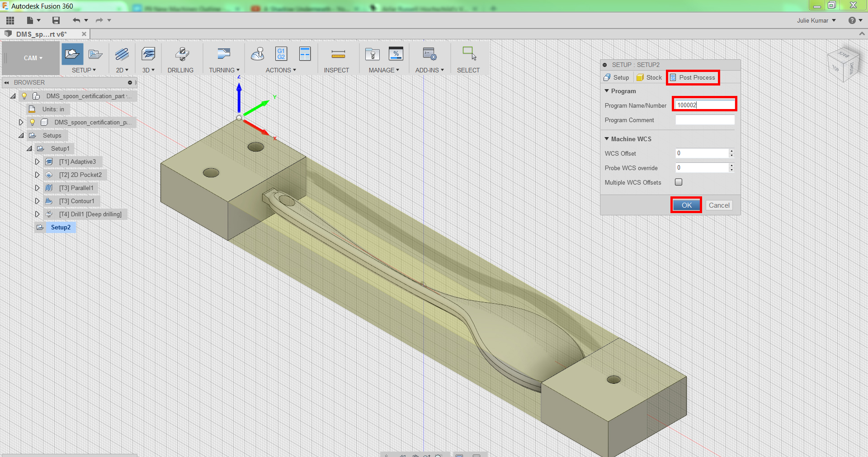
Task: Click the Program Name/Number field
Action: point(705,105)
